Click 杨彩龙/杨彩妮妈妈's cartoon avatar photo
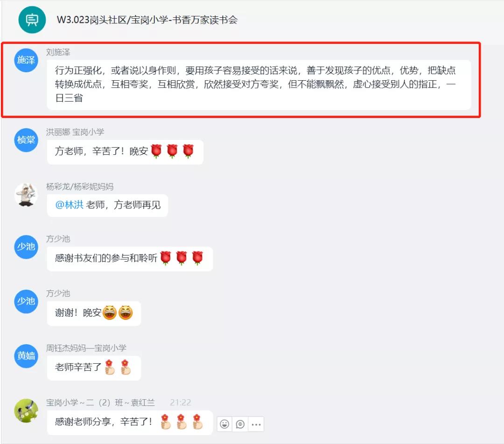This screenshot has height=444, width=504. pos(26,194)
